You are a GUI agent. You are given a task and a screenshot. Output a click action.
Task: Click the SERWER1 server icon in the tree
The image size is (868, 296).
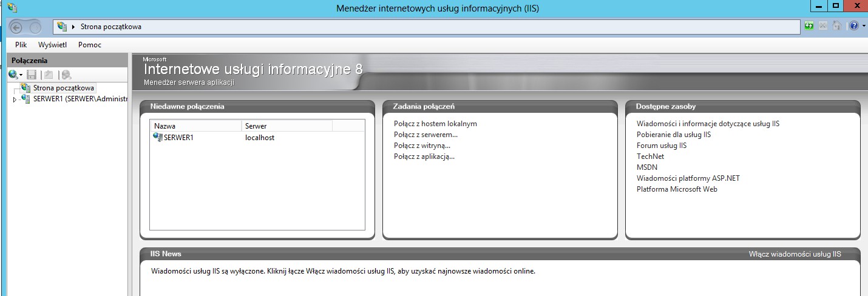click(25, 99)
